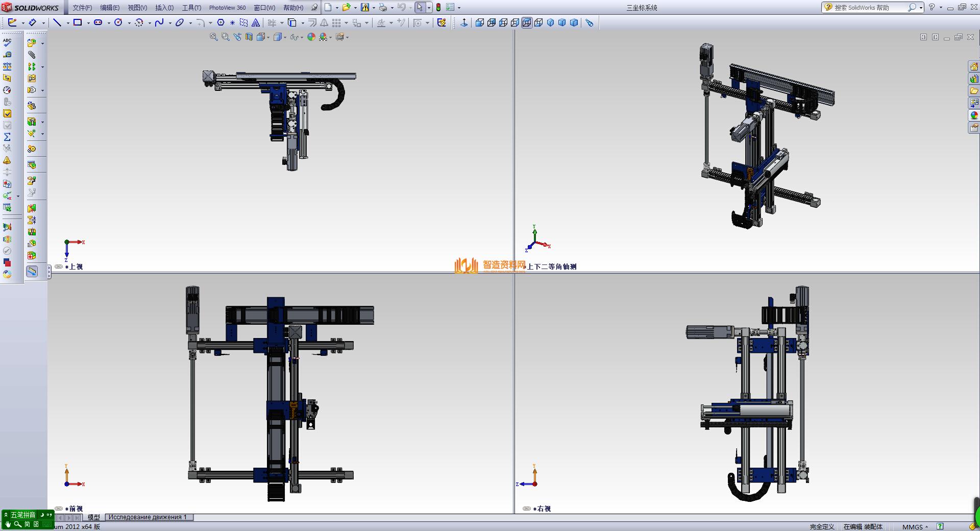
Task: Select the Text sketch tool
Action: tap(256, 22)
